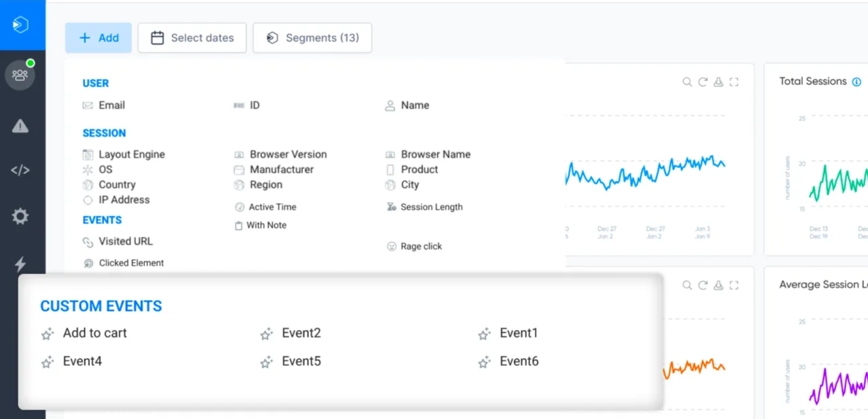Click the download icon on orange chart

click(718, 285)
